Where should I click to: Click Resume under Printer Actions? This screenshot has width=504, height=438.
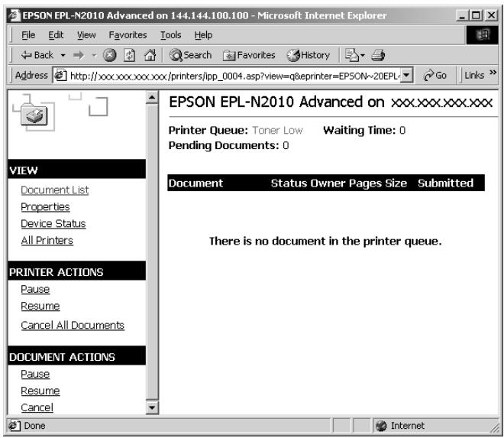(x=40, y=306)
